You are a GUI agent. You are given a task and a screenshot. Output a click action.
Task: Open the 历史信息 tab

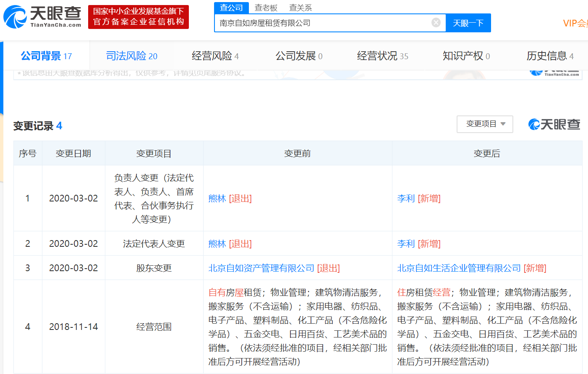[550, 56]
